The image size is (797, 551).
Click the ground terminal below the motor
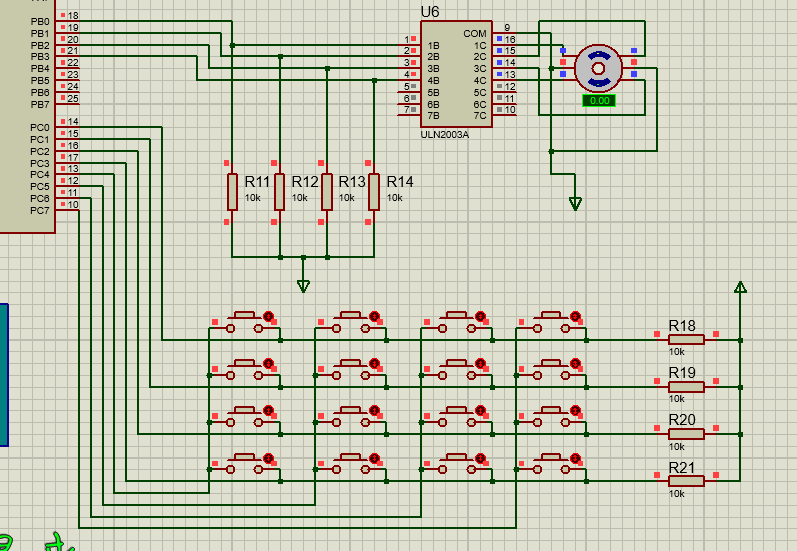575,203
